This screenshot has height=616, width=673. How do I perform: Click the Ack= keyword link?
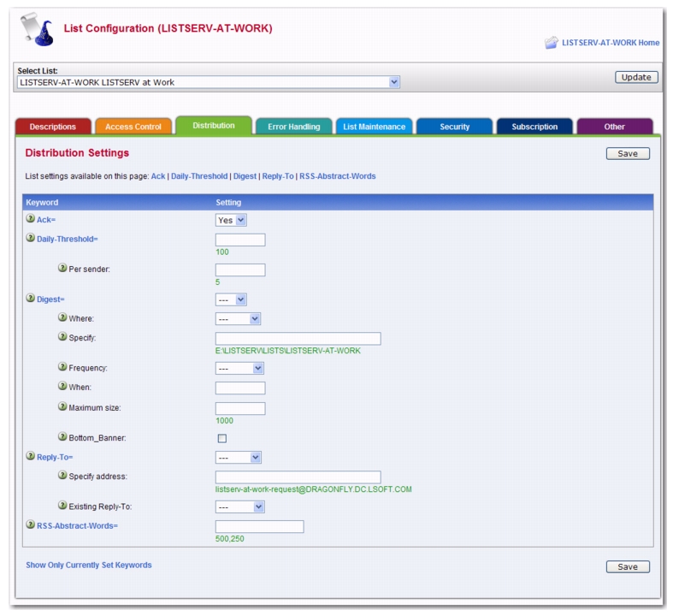tap(46, 220)
